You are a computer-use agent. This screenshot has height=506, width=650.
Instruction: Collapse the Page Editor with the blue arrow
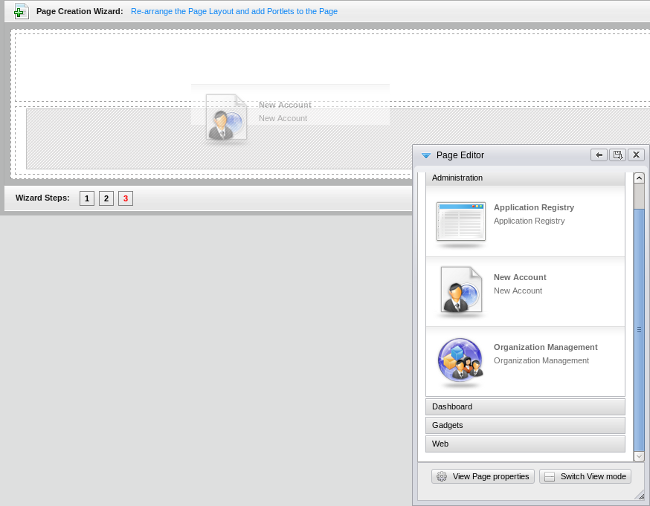coord(426,156)
